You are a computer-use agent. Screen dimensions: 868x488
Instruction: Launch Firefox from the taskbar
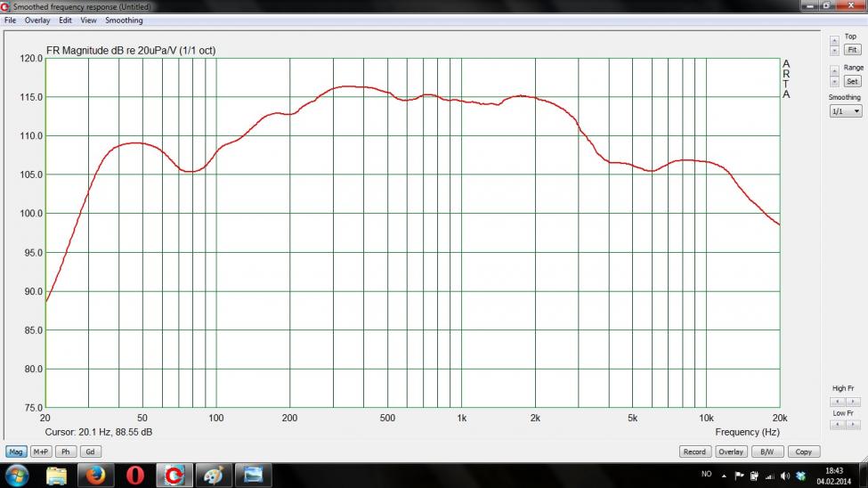(95, 476)
